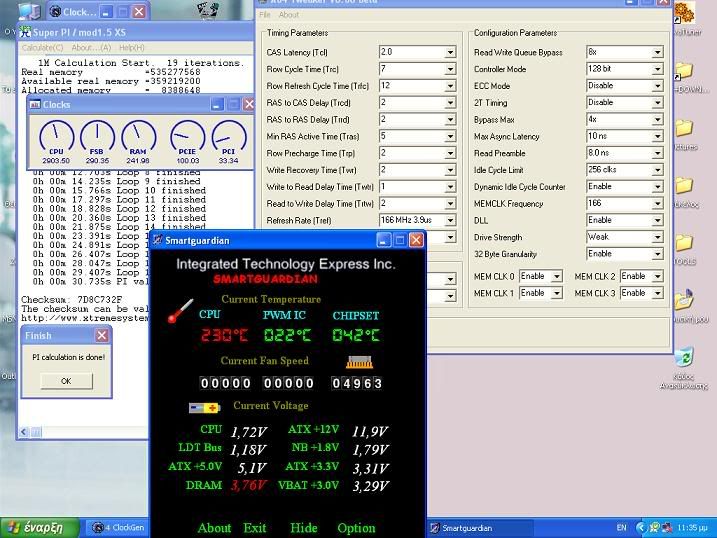Click About in Smartguardian
717x538 pixels.
pyautogui.click(x=214, y=528)
